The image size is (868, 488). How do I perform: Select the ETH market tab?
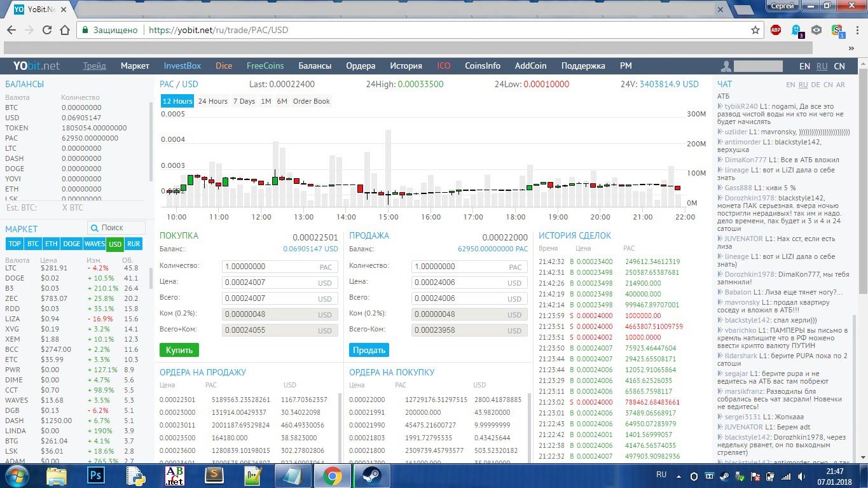pyautogui.click(x=52, y=244)
